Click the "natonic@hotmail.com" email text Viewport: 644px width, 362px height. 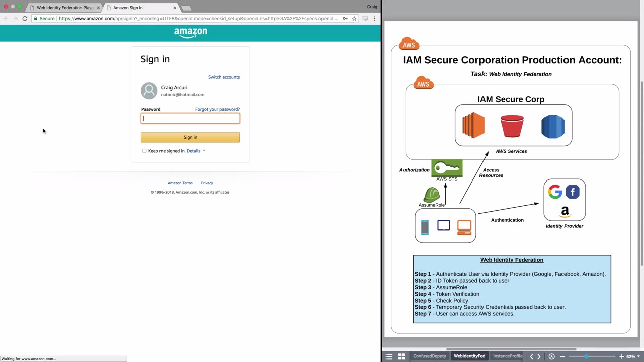[x=183, y=95]
